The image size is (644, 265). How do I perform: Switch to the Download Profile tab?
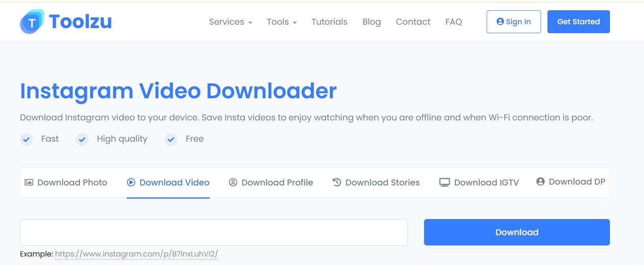pyautogui.click(x=271, y=182)
